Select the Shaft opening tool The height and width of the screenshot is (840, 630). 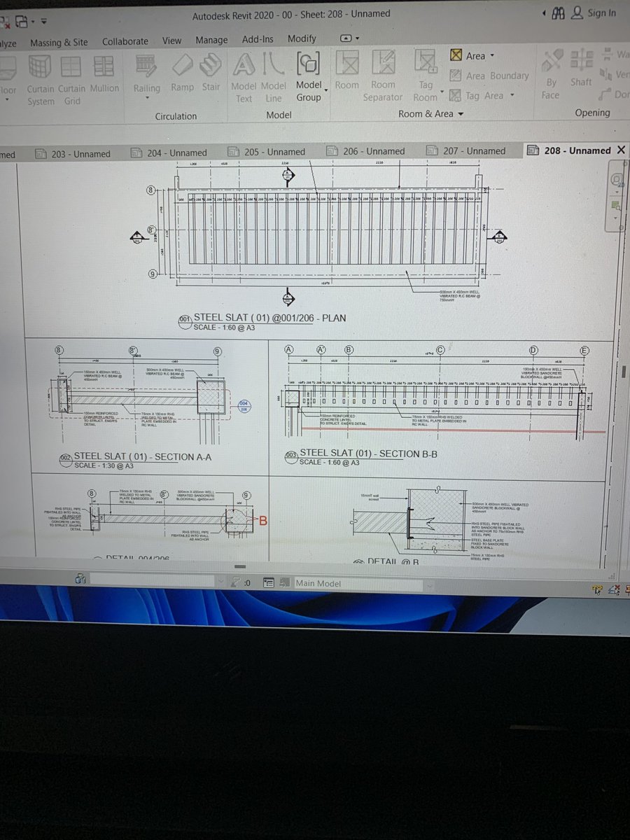pos(580,69)
